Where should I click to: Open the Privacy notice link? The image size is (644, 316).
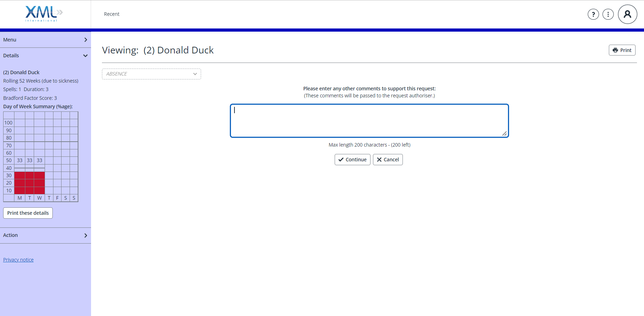click(18, 260)
